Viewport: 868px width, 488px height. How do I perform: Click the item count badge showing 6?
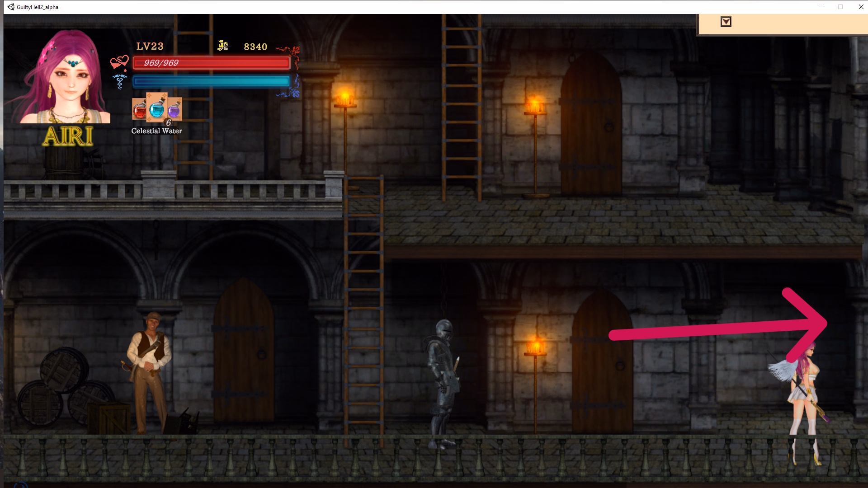coord(168,122)
